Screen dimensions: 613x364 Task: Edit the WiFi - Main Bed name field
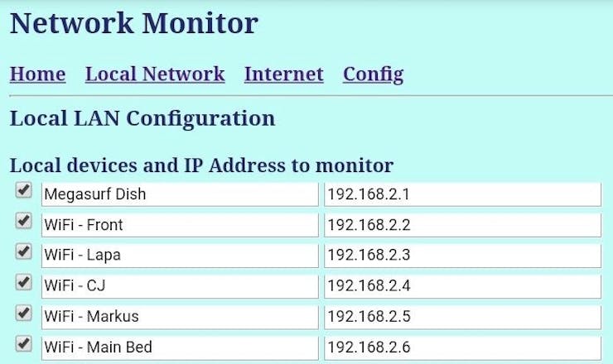[180, 347]
